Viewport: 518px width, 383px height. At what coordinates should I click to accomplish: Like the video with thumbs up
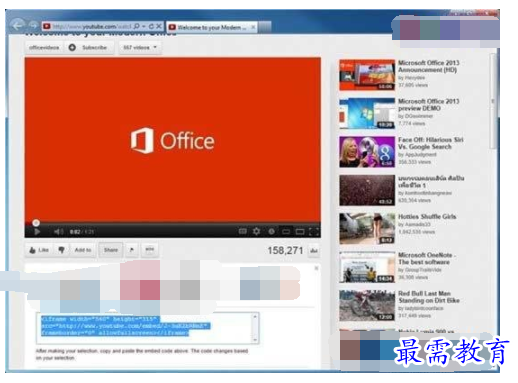[39, 250]
